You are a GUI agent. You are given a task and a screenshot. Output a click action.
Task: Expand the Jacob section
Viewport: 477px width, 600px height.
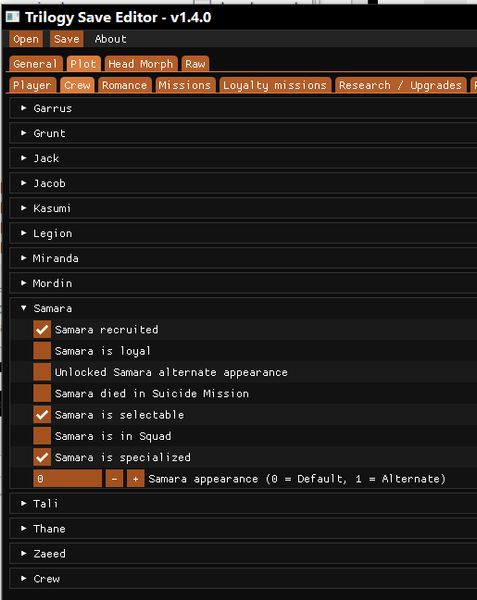243,183
